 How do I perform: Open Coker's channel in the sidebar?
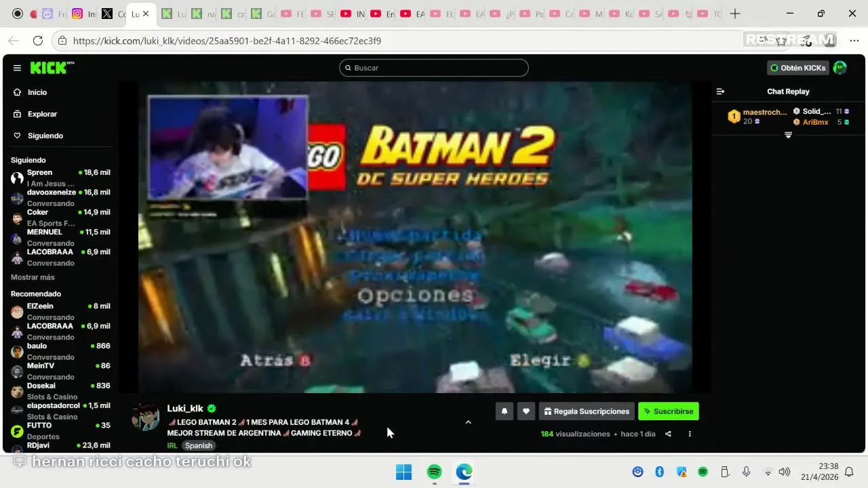60,218
